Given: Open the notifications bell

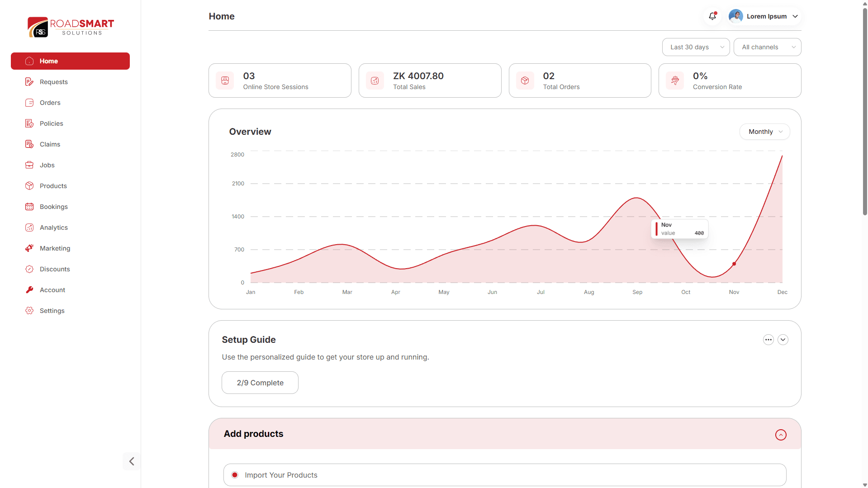Looking at the screenshot, I should coord(712,16).
